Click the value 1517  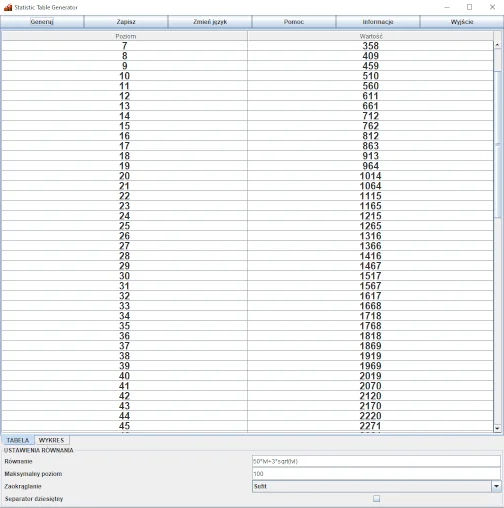[x=371, y=276]
